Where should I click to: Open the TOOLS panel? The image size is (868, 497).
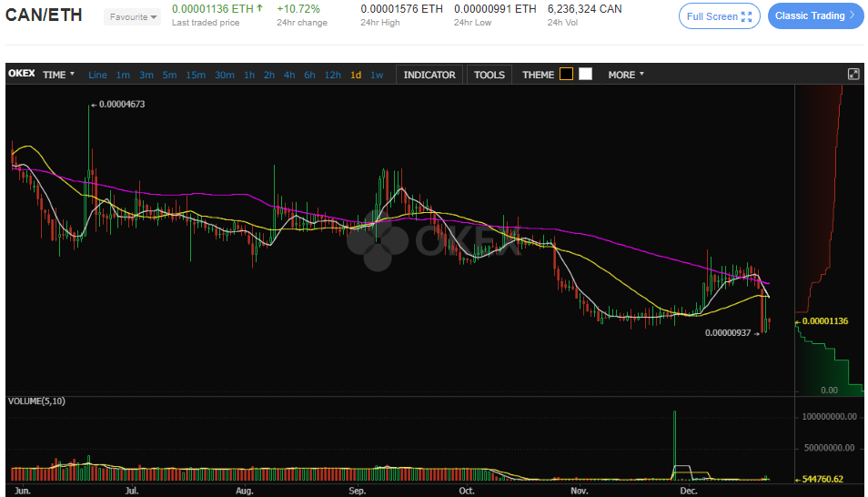click(x=489, y=75)
